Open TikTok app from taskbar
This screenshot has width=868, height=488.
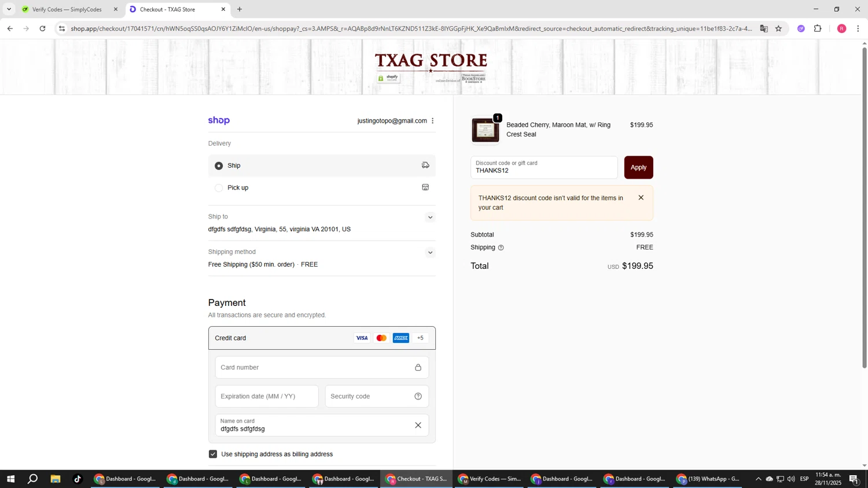pyautogui.click(x=78, y=479)
